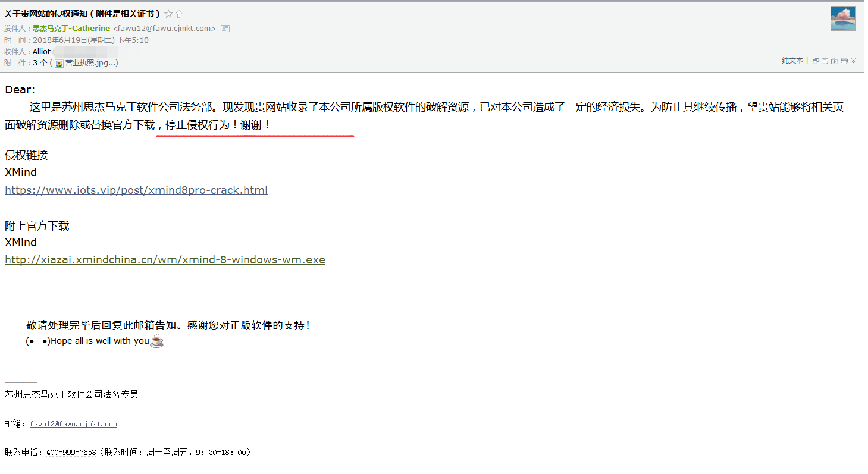Click the save-to-folder download icon
868x474 pixels.
pos(835,61)
